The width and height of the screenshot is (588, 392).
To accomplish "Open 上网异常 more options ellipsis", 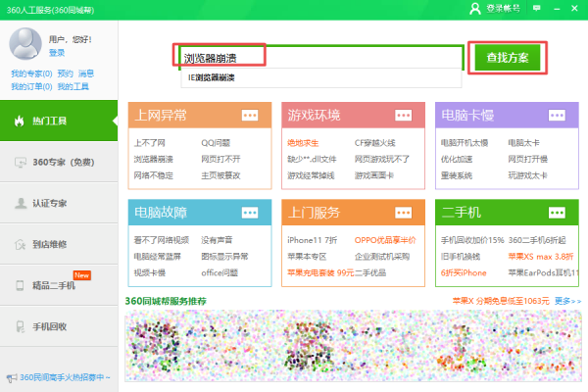I will tap(250, 116).
